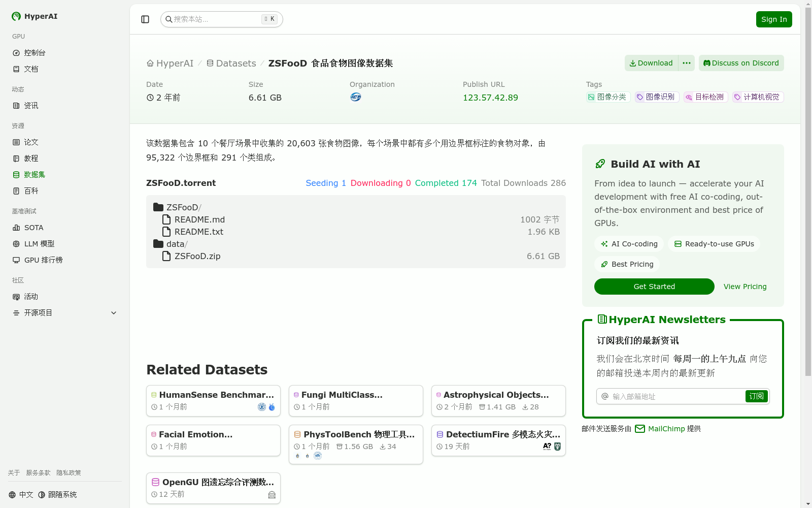
Task: Go to Datasets breadcrumb link
Action: 231,63
